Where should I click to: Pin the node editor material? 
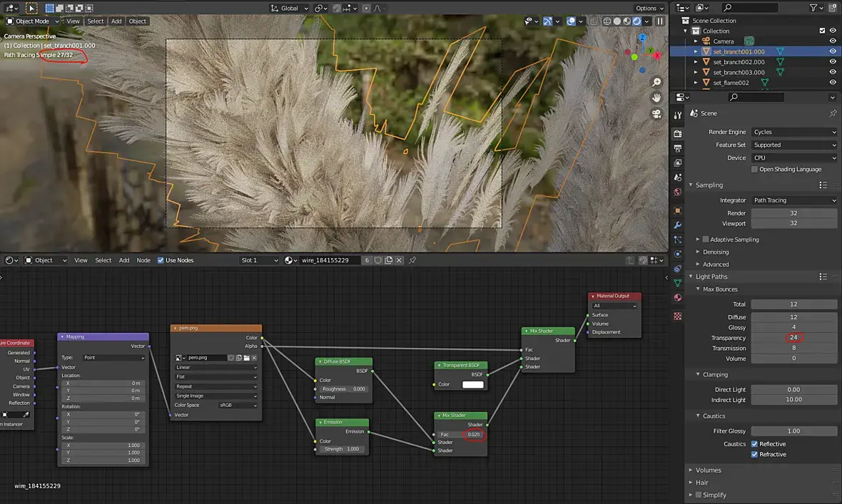(412, 260)
